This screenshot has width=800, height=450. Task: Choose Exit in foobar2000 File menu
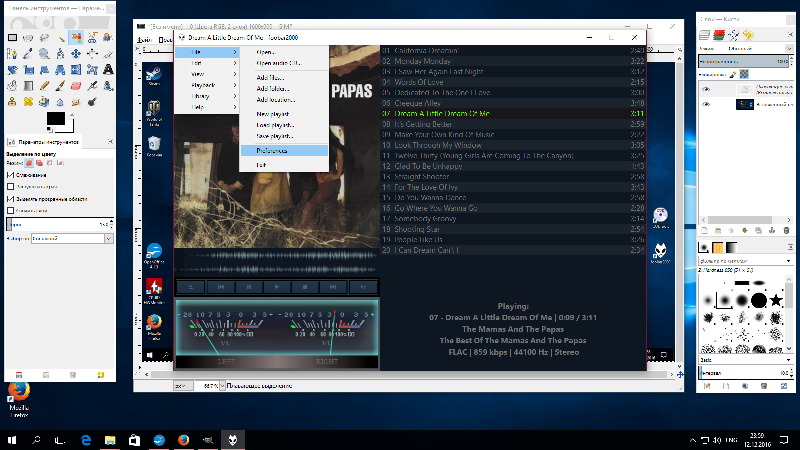pos(284,165)
